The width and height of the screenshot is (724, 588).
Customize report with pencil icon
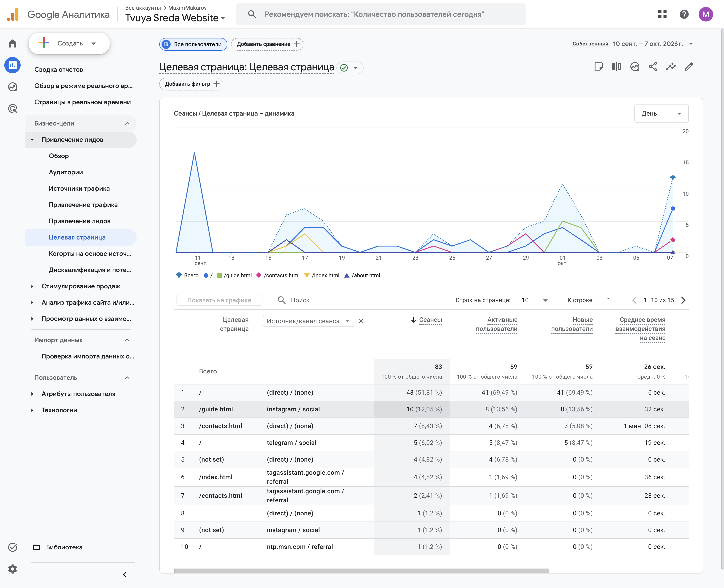pos(689,66)
